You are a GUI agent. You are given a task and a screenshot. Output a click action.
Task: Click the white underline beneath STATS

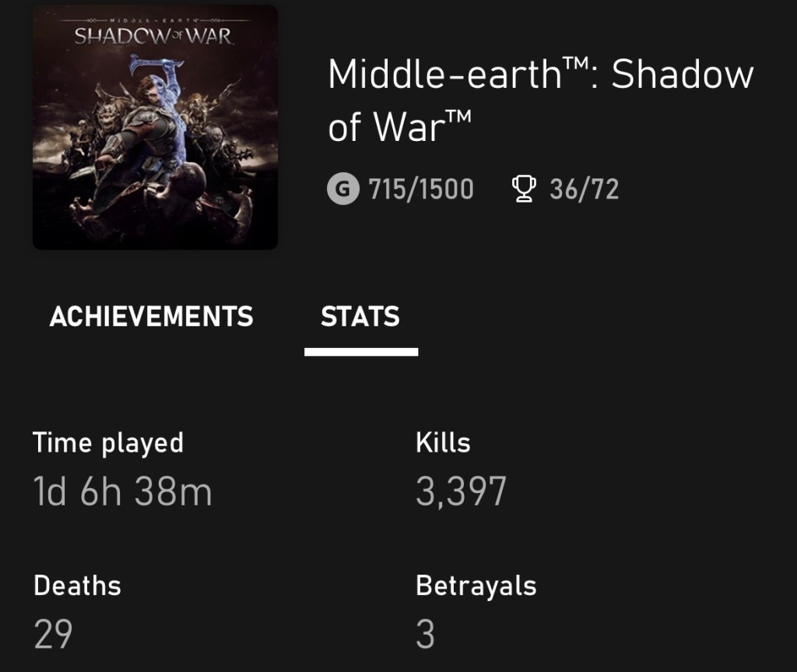point(361,352)
